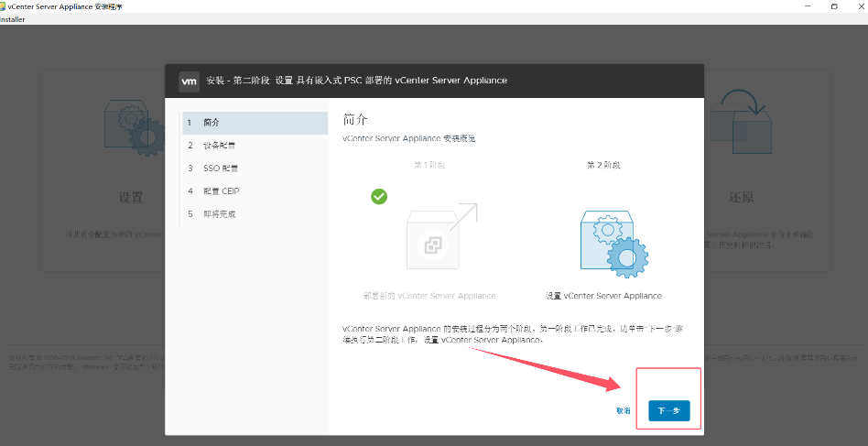Maximize the installer window
Viewport: 868px width, 446px height.
click(833, 6)
